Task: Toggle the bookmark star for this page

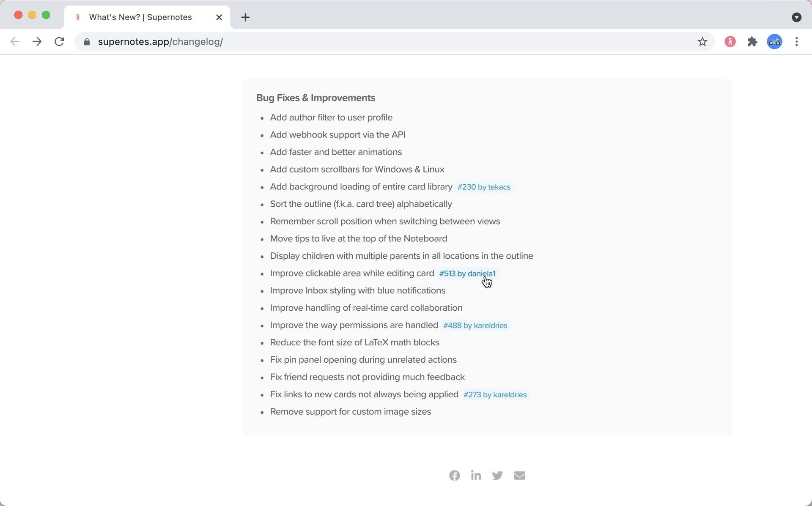Action: tap(702, 41)
